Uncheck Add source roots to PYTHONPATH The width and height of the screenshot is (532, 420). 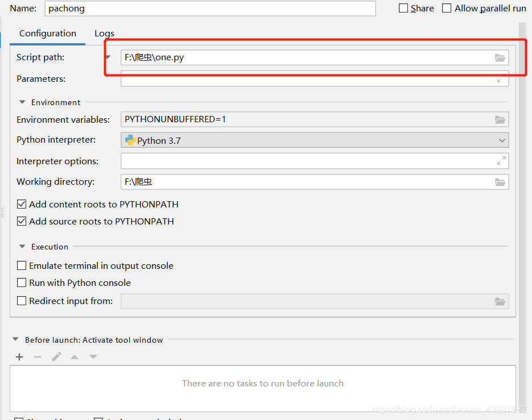point(22,221)
